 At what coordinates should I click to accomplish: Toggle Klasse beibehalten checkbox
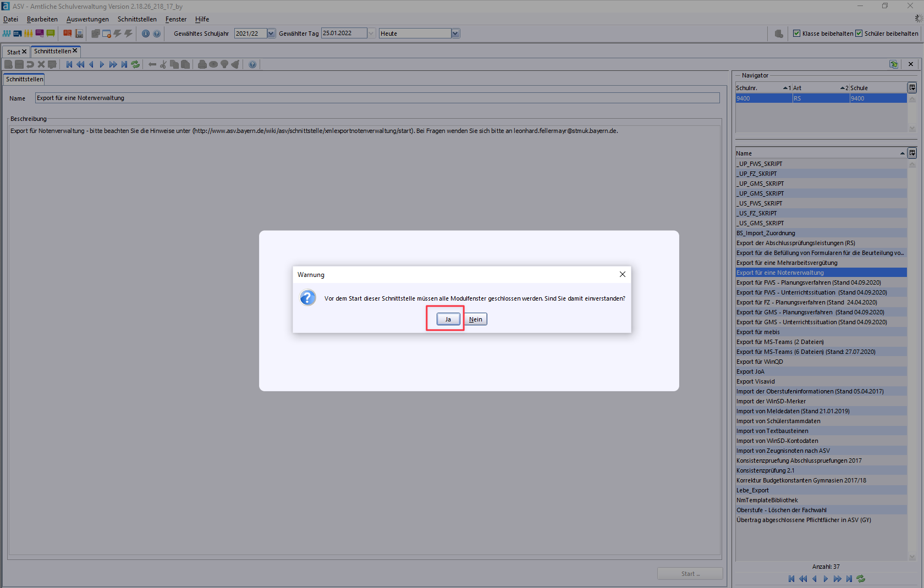click(x=796, y=34)
